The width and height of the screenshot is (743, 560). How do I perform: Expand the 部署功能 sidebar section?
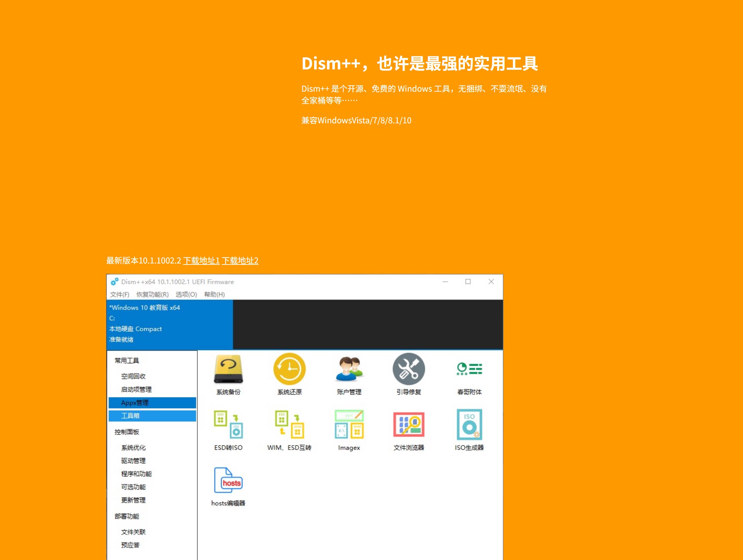pyautogui.click(x=127, y=516)
